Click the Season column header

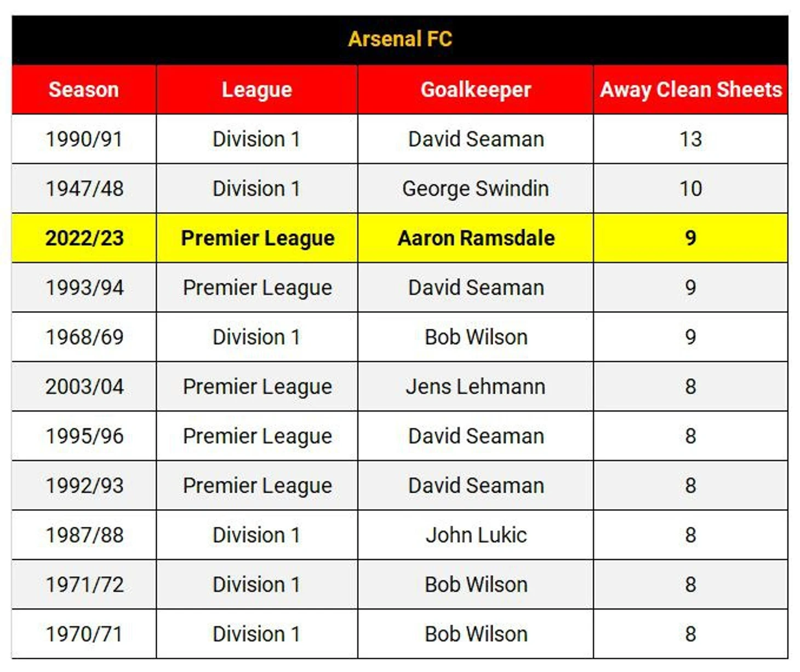click(84, 90)
